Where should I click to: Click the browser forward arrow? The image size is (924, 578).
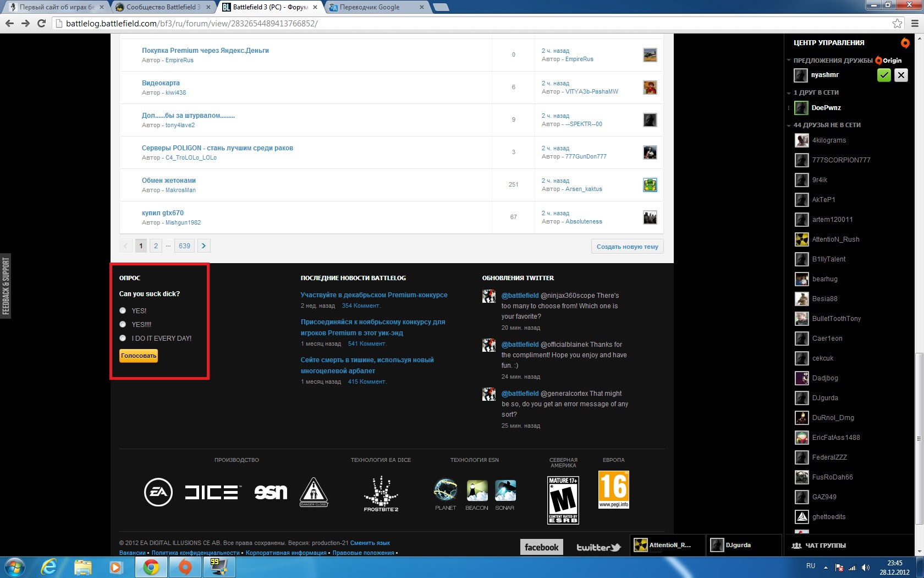tap(25, 23)
